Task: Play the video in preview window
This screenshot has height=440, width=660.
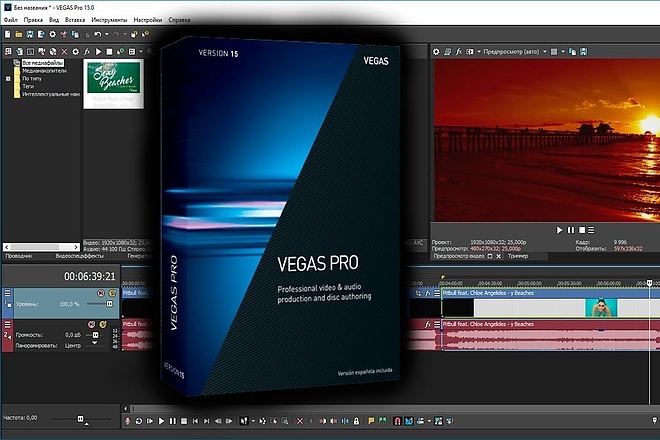Action: click(x=559, y=230)
